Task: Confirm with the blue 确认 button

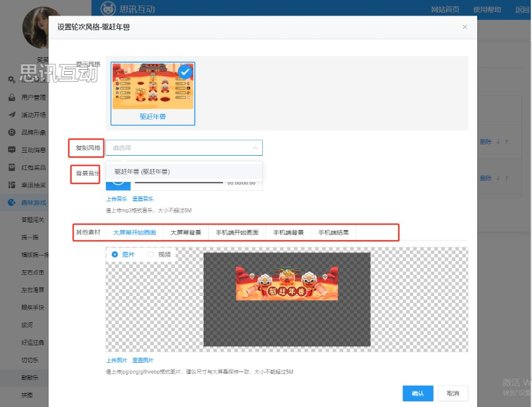Action: [x=418, y=393]
